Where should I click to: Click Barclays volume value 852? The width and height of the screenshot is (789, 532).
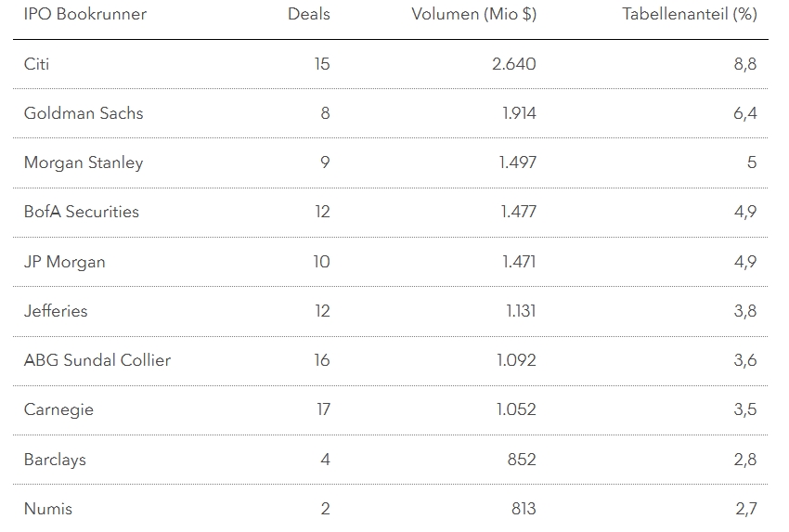pyautogui.click(x=522, y=460)
